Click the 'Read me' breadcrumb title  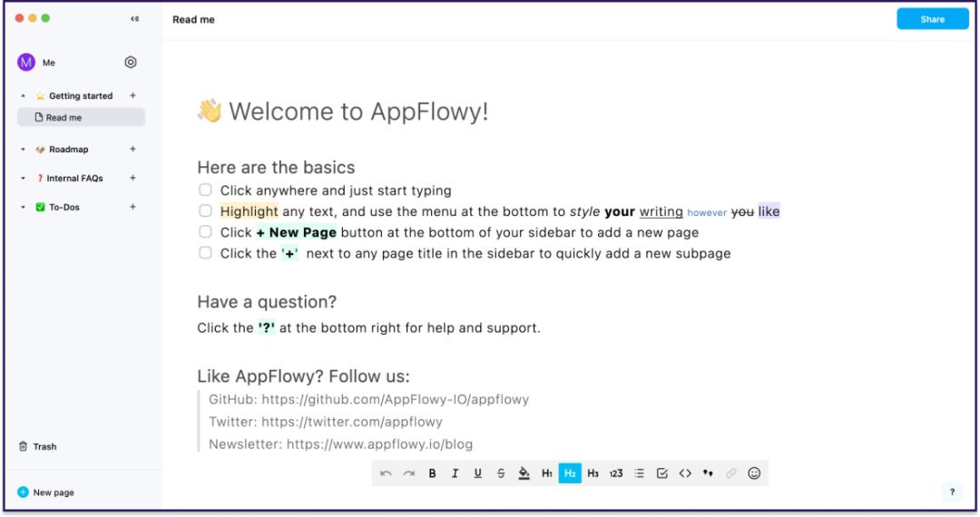(193, 19)
